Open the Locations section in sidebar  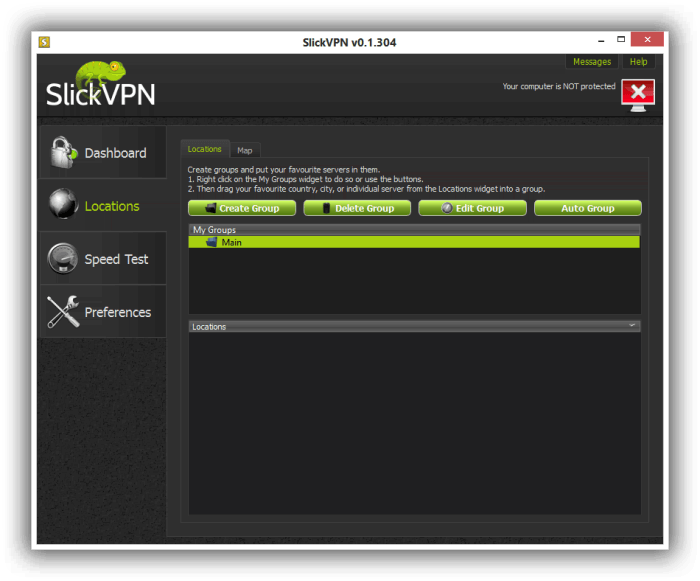(103, 205)
